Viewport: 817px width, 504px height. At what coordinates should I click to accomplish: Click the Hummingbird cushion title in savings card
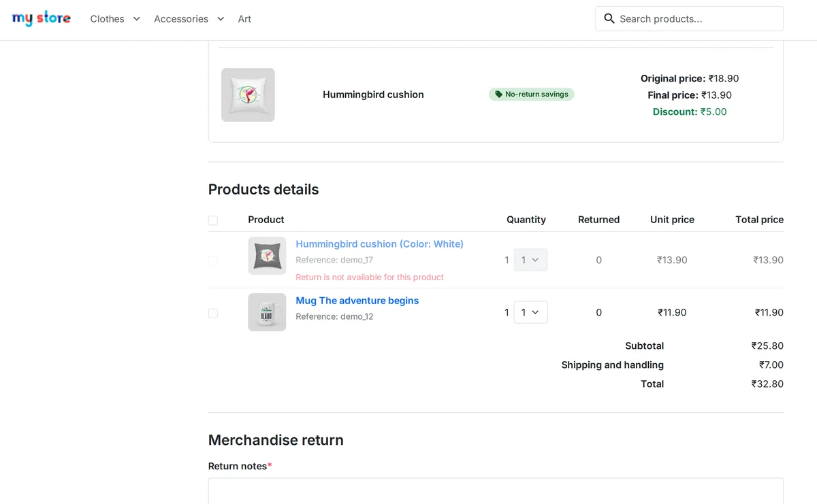[373, 95]
